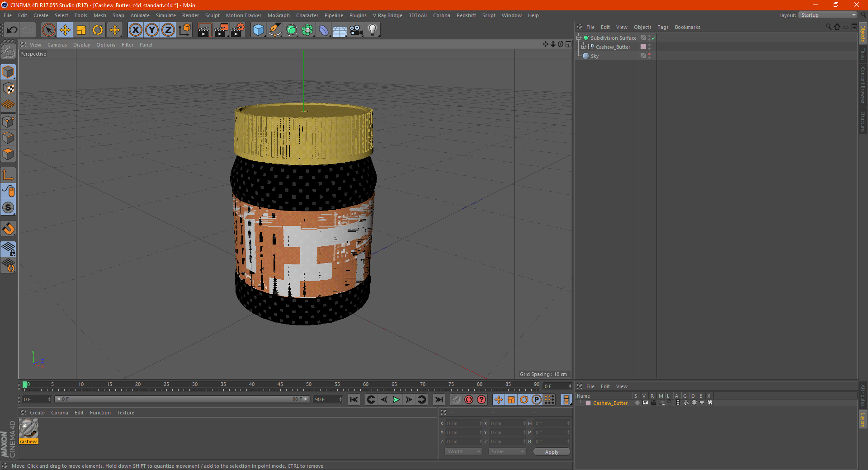Switch to Model mode in left sidebar
This screenshot has height=470, width=868.
click(x=8, y=72)
